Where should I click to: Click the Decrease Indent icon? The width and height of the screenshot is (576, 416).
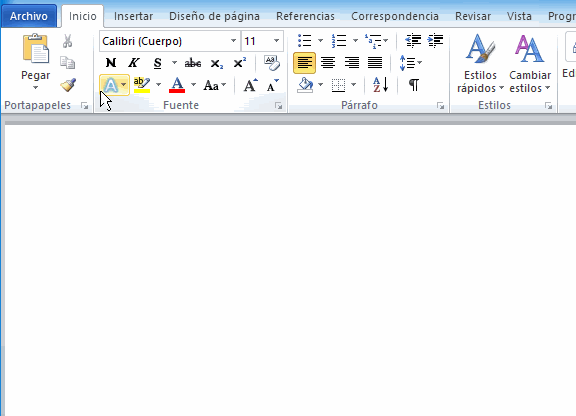point(413,41)
